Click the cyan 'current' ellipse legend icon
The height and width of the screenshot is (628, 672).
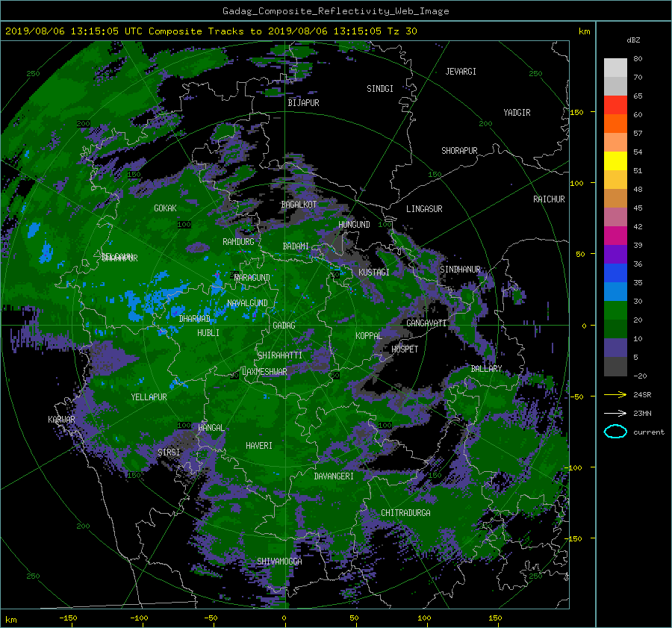point(615,432)
